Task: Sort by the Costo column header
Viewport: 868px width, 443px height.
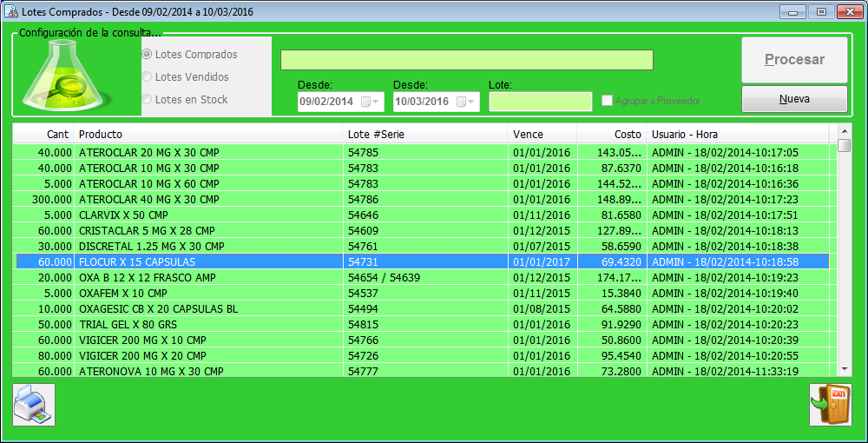Action: (x=612, y=134)
